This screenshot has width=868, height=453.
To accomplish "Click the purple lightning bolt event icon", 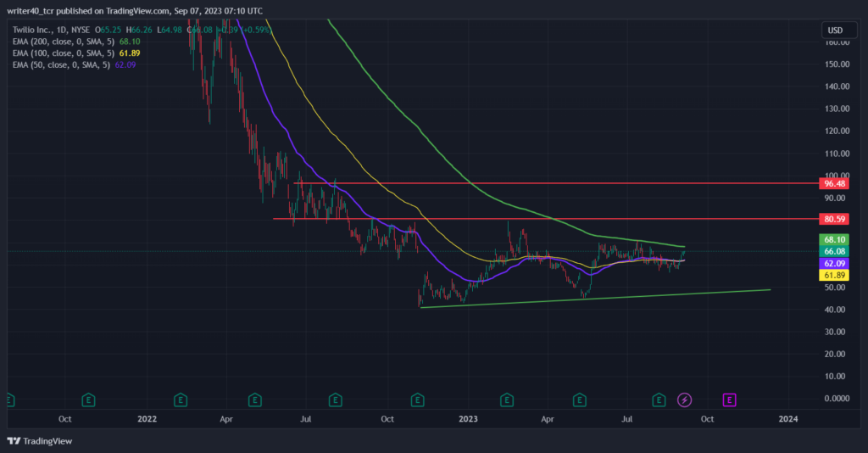I will (684, 400).
